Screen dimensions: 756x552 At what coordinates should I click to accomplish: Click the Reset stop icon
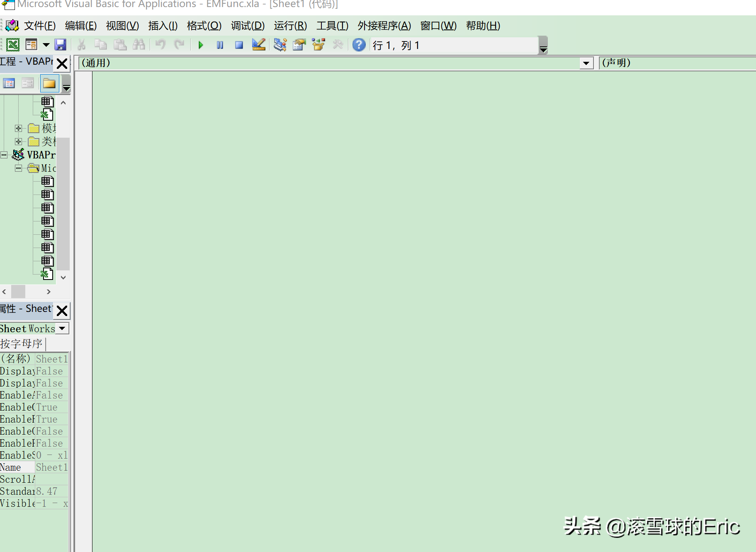pyautogui.click(x=239, y=45)
